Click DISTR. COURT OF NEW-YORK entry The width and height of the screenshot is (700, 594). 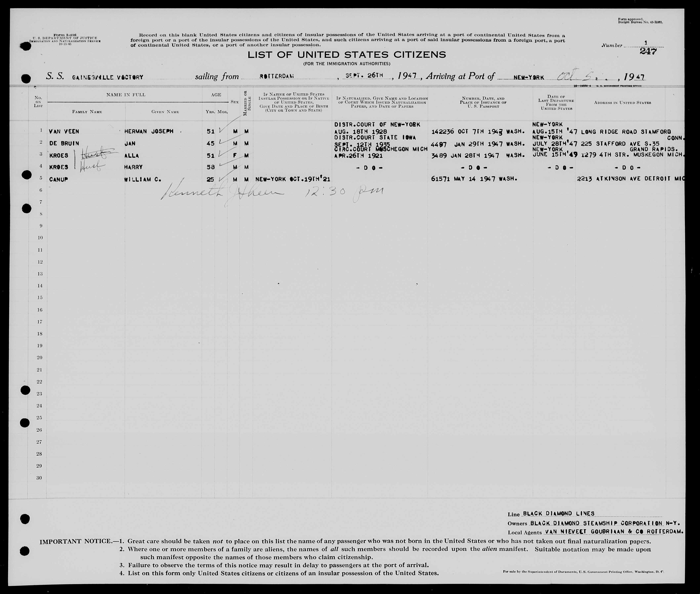[377, 125]
